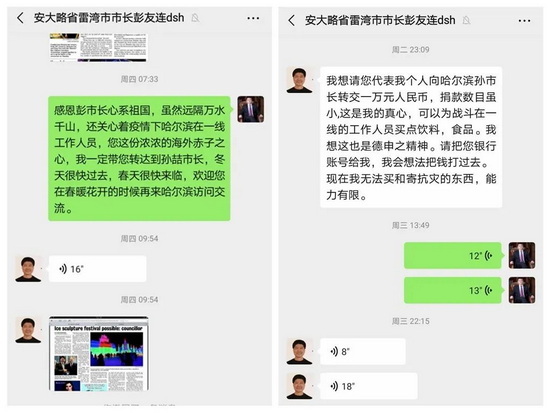Viewport: 550px width, 413px height.
Task: Tap muted bell icon in right header
Action: coord(466,20)
